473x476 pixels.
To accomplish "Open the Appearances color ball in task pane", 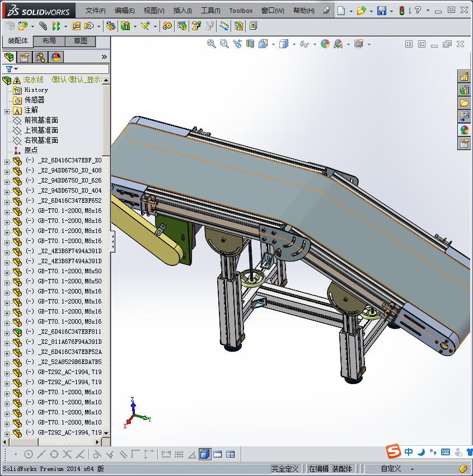I will click(x=464, y=130).
